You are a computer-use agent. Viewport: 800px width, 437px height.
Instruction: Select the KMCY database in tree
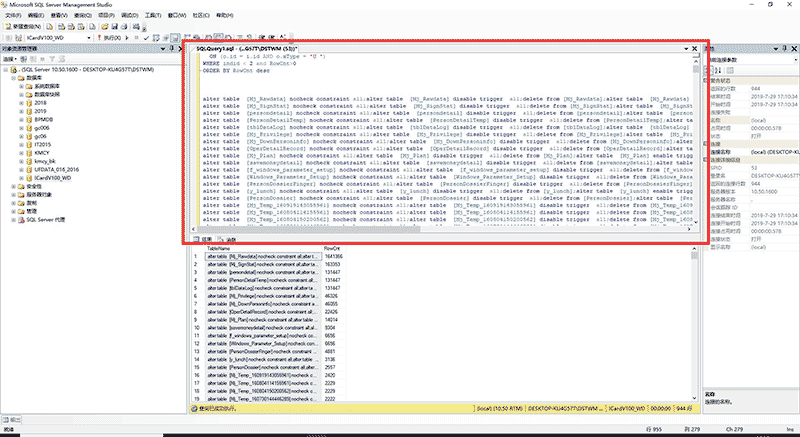point(41,153)
